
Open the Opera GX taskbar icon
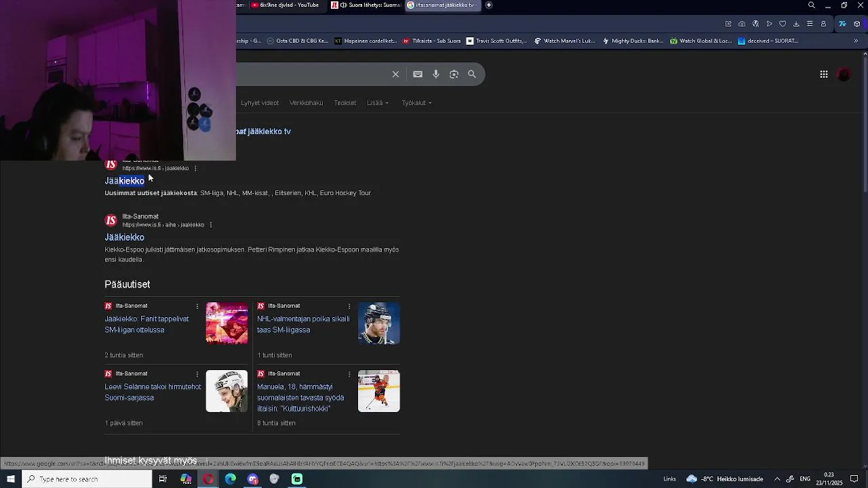click(x=208, y=479)
